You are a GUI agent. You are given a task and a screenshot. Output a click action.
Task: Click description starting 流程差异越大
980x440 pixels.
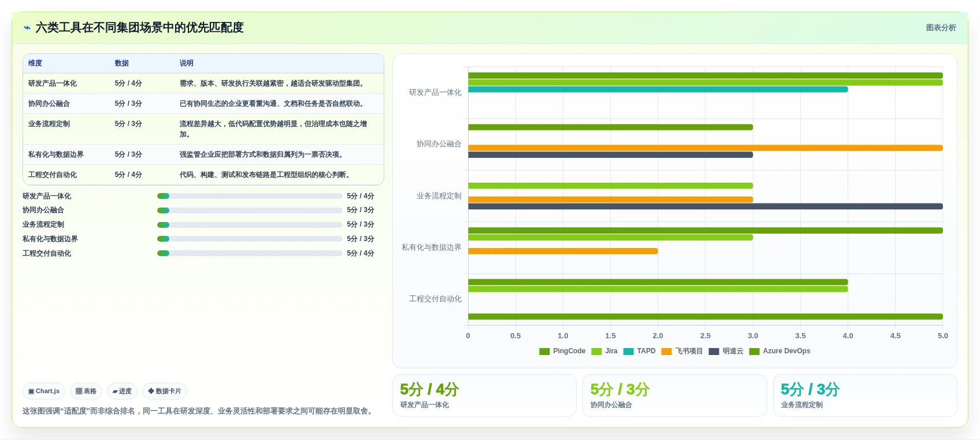[x=273, y=129]
